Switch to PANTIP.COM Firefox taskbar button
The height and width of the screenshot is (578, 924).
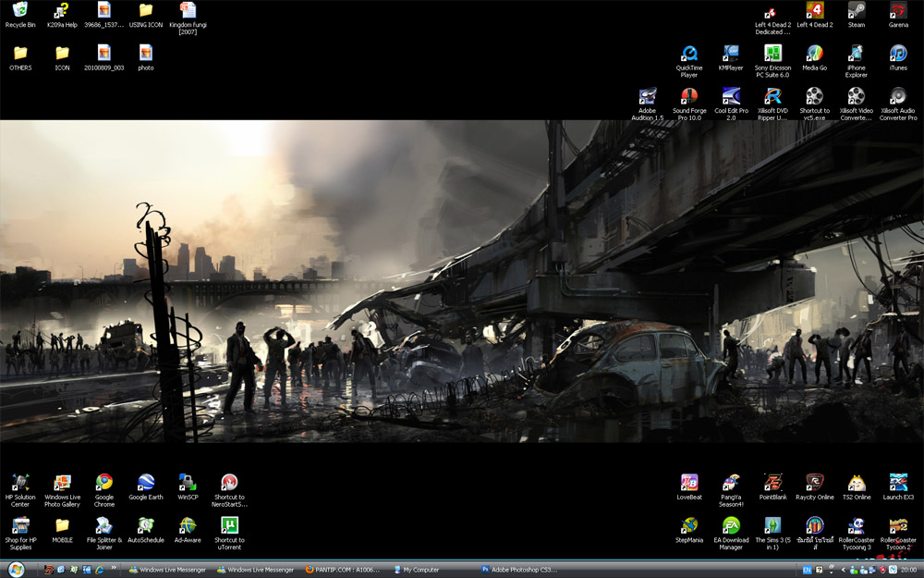tap(343, 570)
